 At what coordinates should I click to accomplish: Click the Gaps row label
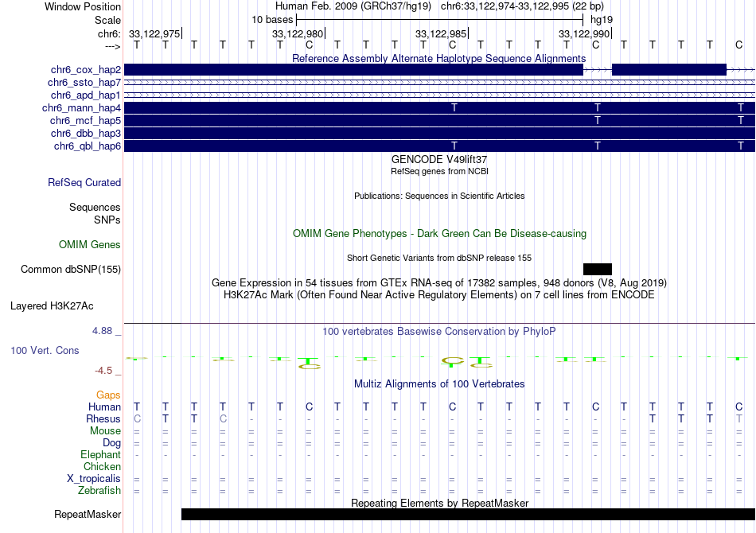pos(108,395)
